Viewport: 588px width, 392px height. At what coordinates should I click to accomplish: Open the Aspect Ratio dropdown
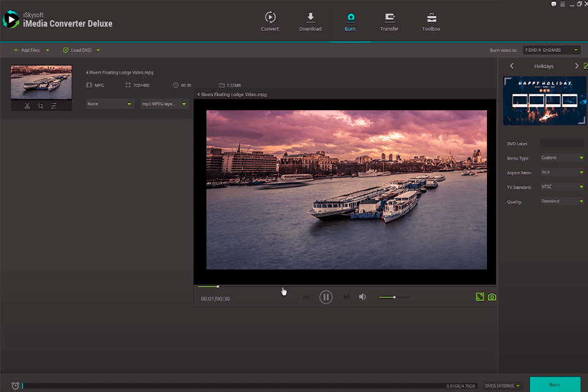562,172
